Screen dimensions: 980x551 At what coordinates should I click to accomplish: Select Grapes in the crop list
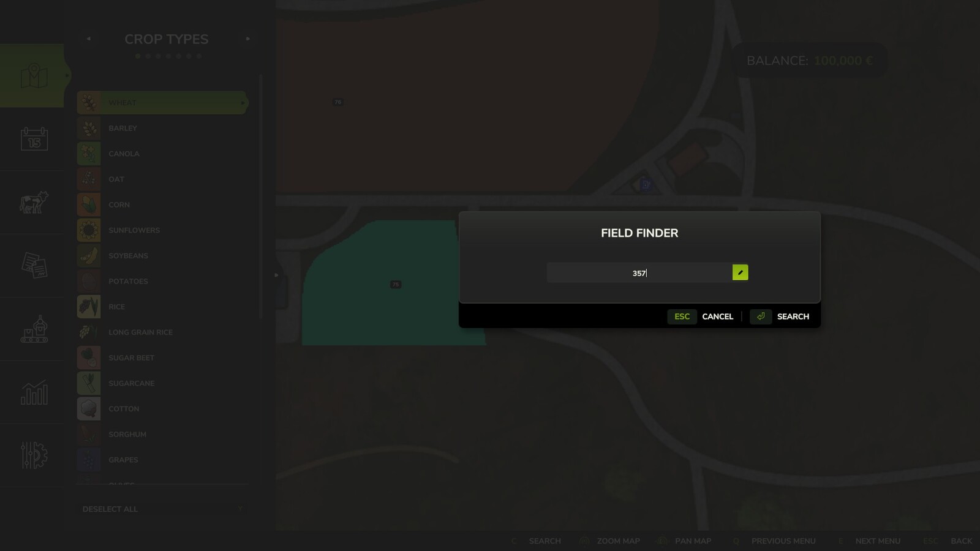(162, 460)
